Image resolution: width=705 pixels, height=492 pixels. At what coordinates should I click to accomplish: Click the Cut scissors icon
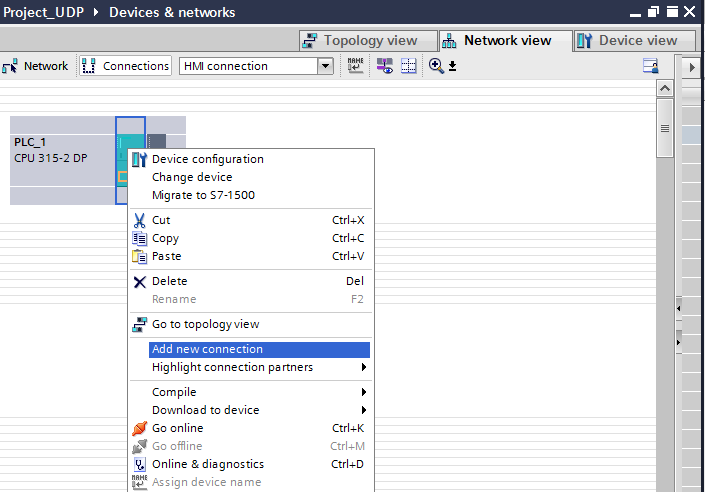139,220
